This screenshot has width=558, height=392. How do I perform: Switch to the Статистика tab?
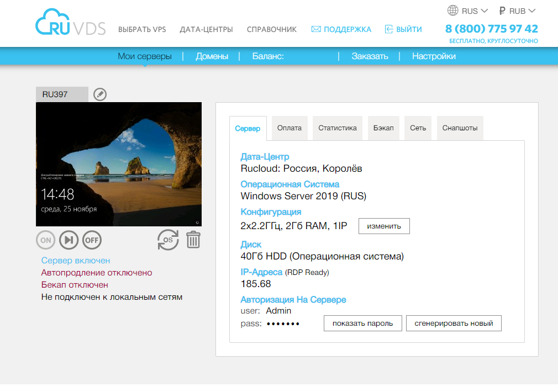pos(338,128)
